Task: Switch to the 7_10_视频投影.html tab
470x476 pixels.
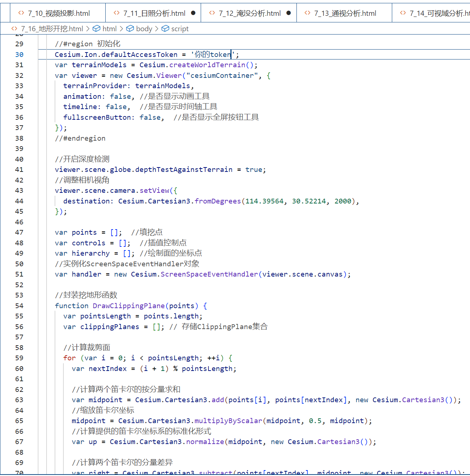Action: click(x=58, y=13)
